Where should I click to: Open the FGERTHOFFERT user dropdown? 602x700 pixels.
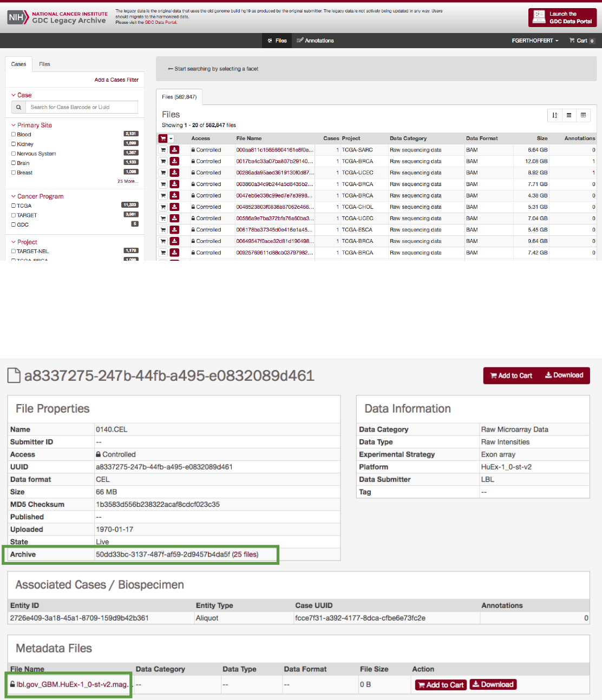535,41
